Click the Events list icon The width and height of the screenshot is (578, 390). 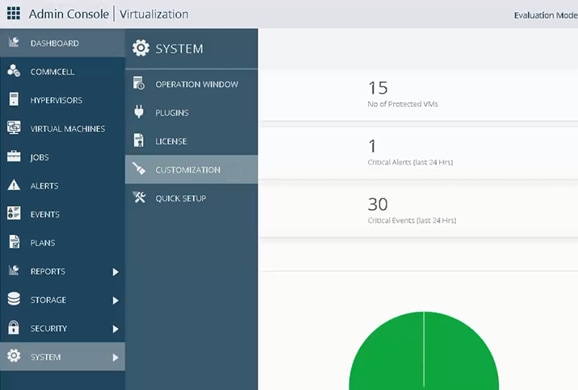[x=14, y=213]
